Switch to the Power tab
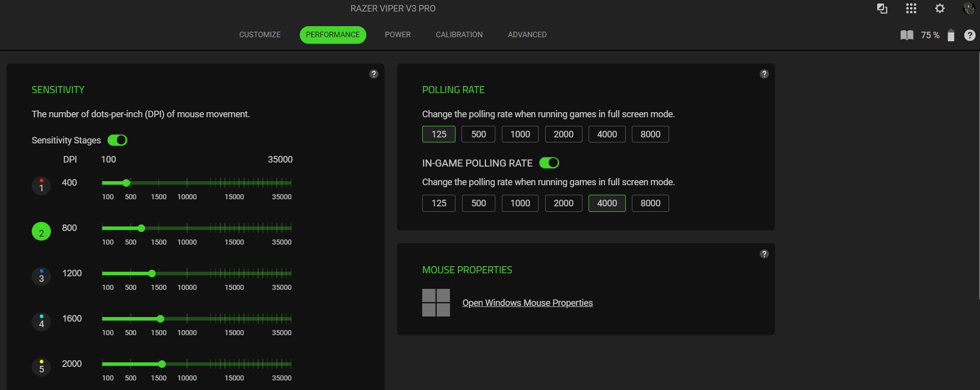980x390 pixels. tap(398, 35)
